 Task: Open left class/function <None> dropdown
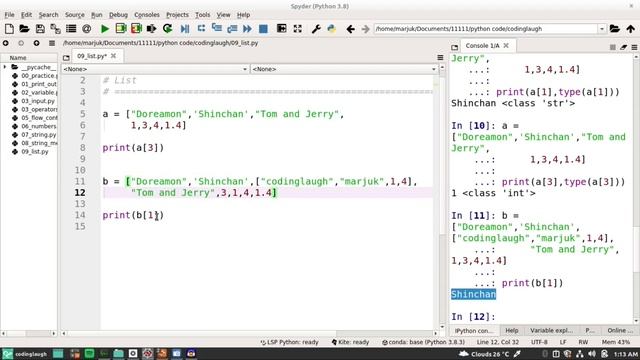(155, 69)
